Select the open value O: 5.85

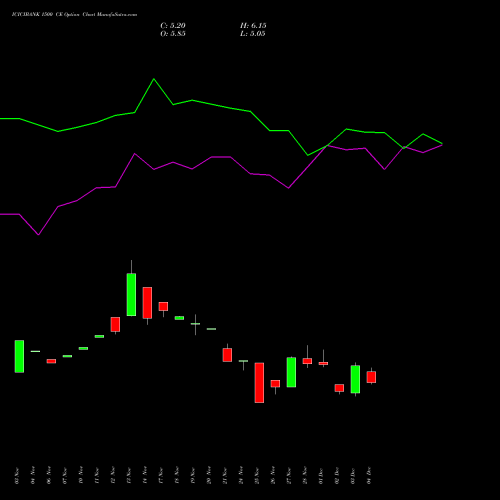pyautogui.click(x=173, y=34)
